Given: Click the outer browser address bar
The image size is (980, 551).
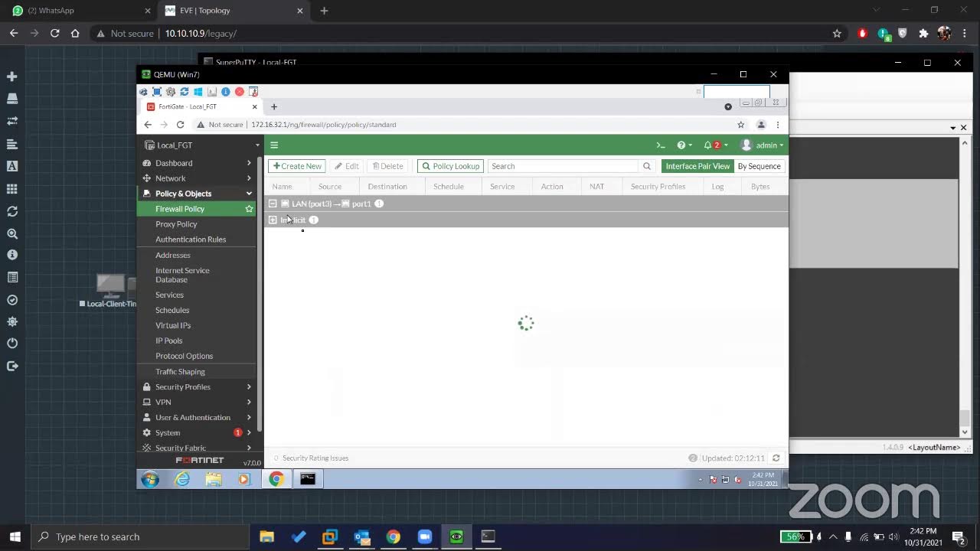Looking at the screenshot, I should click(x=490, y=34).
